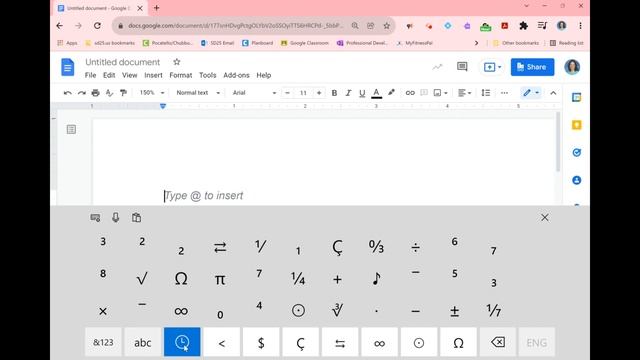The width and height of the screenshot is (640, 360).
Task: Show the document outline icon
Action: 71,129
